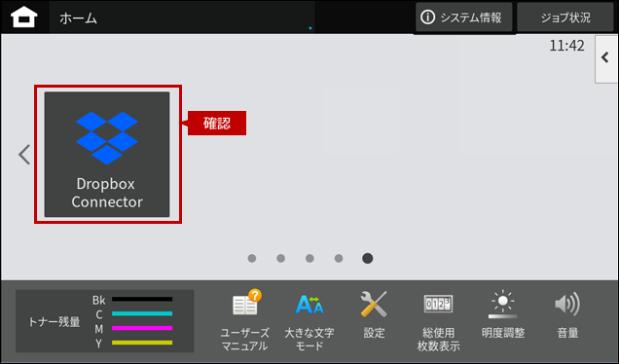Image resolution: width=619 pixels, height=364 pixels.
Task: Tap the 11:42 clock display
Action: coord(566,46)
